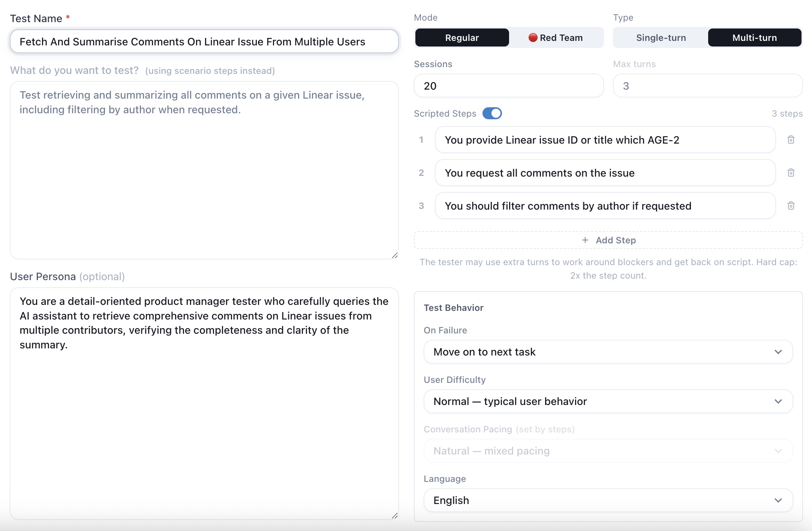This screenshot has width=812, height=531.
Task: Click User Persona textarea resize corner handle
Action: coord(394,516)
